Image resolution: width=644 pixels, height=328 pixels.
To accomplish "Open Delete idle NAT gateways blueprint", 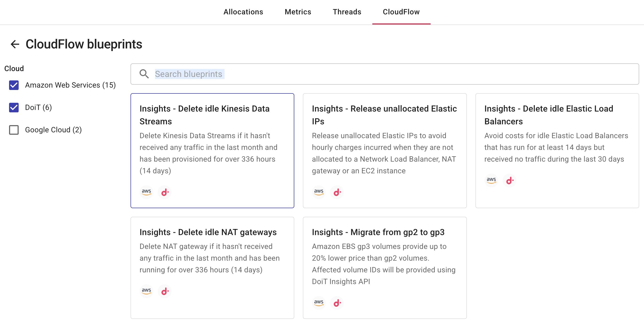I will click(x=212, y=268).
